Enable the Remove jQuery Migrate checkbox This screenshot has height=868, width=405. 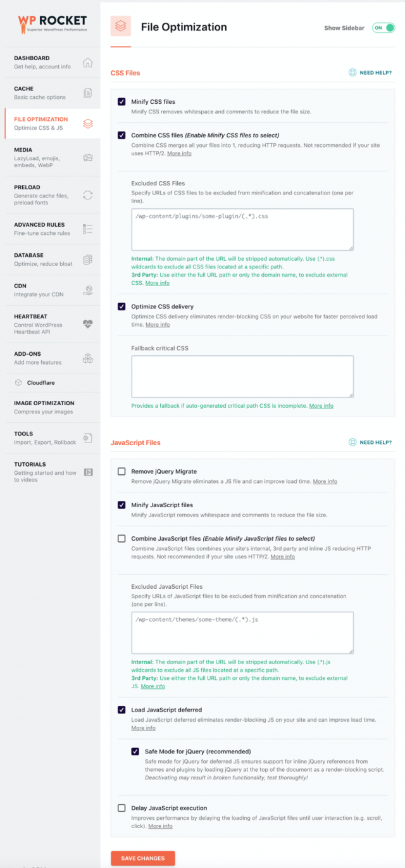(x=121, y=472)
